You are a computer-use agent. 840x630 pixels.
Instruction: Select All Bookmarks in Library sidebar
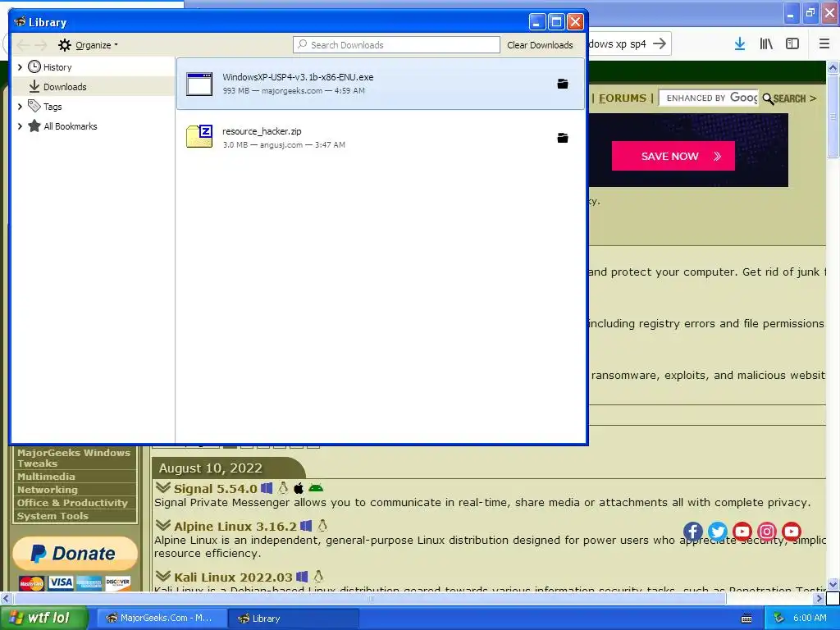(x=71, y=126)
